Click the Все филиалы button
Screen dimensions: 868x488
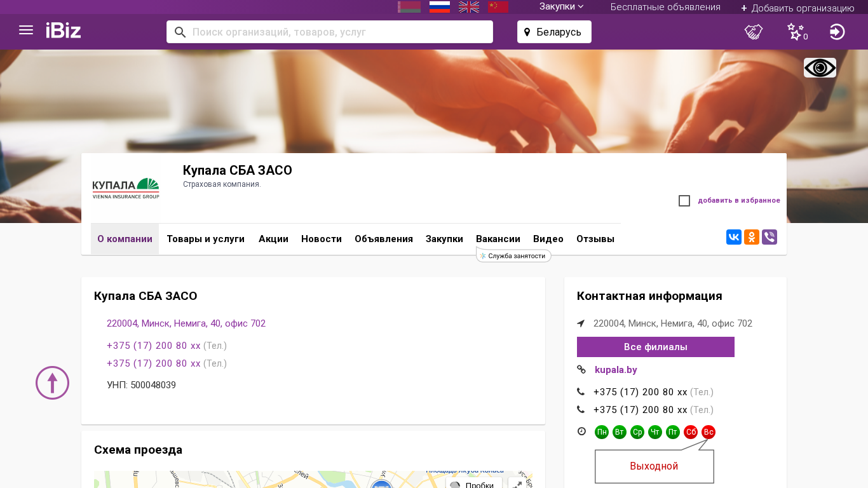[x=656, y=347]
